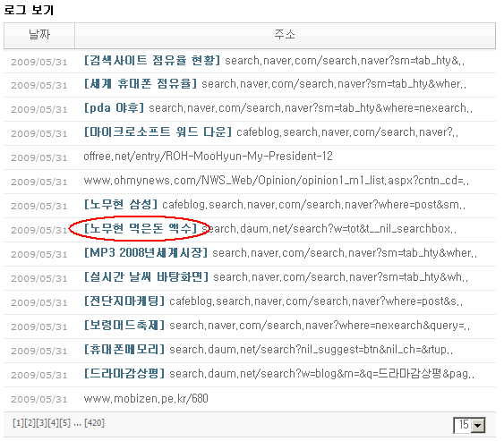Open the rows-per-page dropdown showing 15
The width and height of the screenshot is (504, 441).
coord(470,425)
